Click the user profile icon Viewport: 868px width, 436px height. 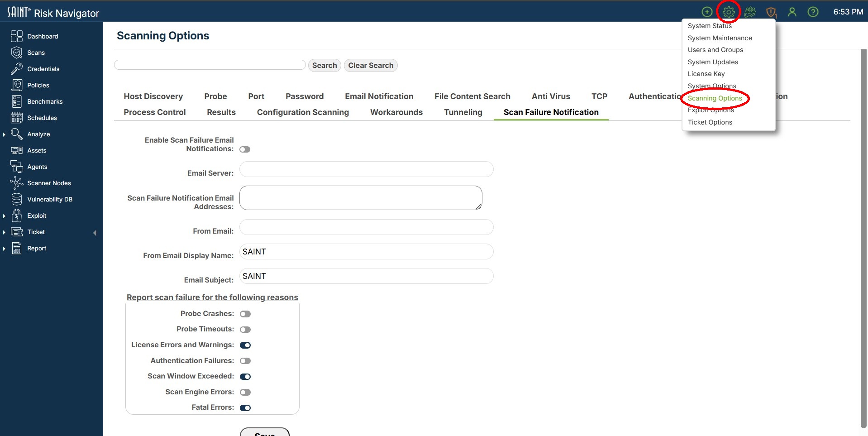(792, 12)
